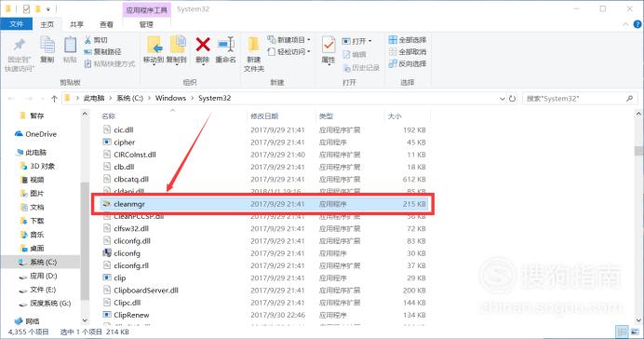Sort by Date modified (修改日期) column
The image size is (644, 339).
tap(264, 116)
